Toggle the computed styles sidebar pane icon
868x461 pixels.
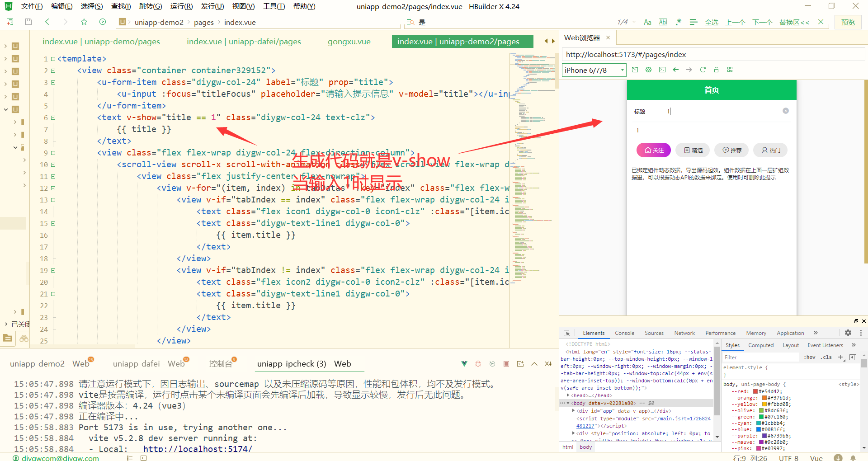pos(853,357)
